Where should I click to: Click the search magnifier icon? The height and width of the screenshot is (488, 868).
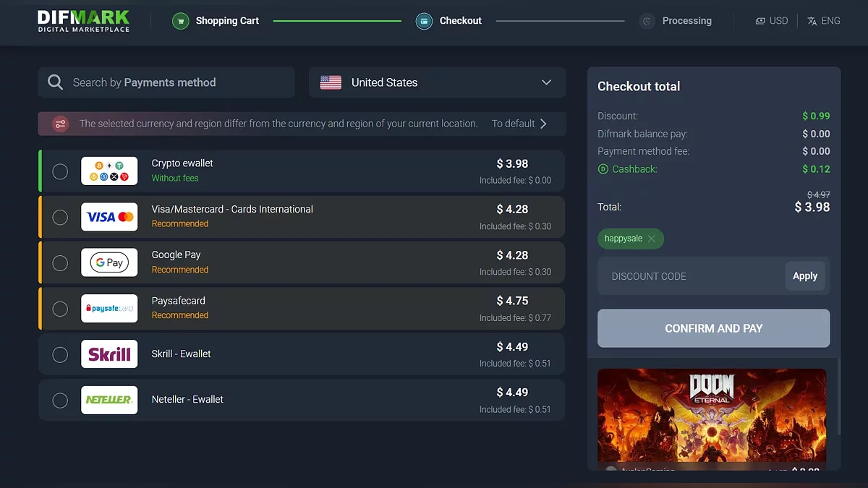tap(56, 82)
